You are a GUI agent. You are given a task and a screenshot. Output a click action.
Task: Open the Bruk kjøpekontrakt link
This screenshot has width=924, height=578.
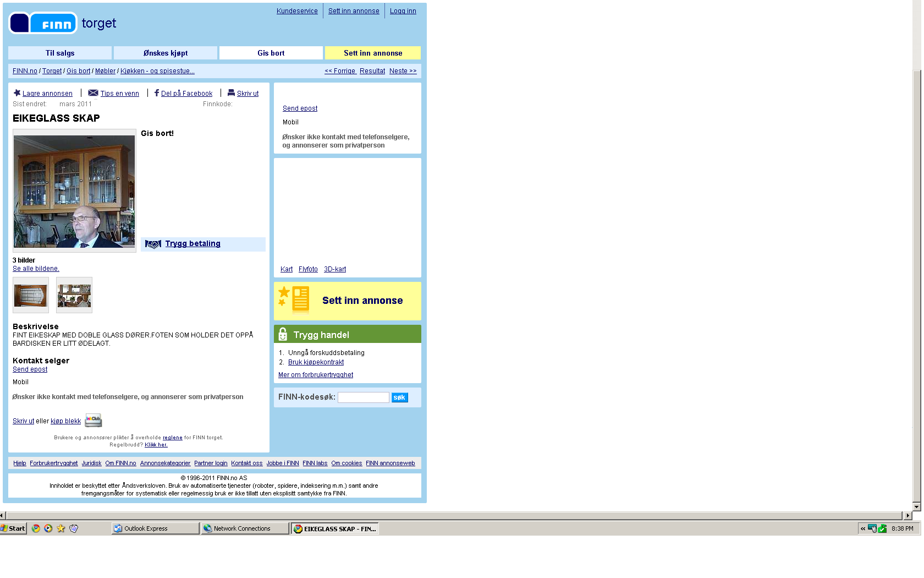[x=316, y=362]
